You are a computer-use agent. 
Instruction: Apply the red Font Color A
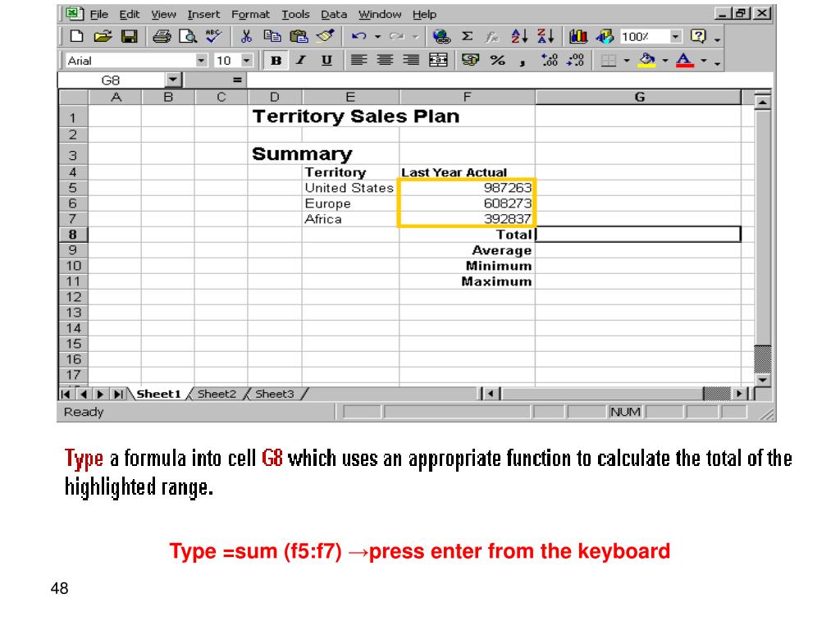click(x=685, y=60)
